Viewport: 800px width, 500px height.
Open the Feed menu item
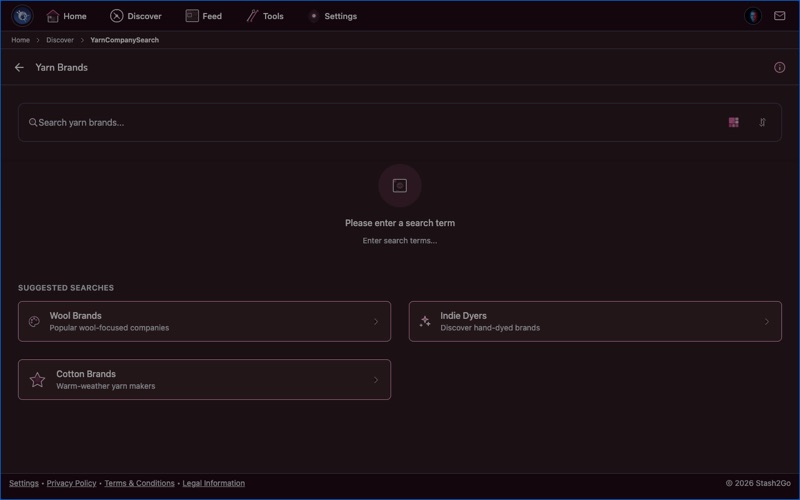(x=203, y=16)
